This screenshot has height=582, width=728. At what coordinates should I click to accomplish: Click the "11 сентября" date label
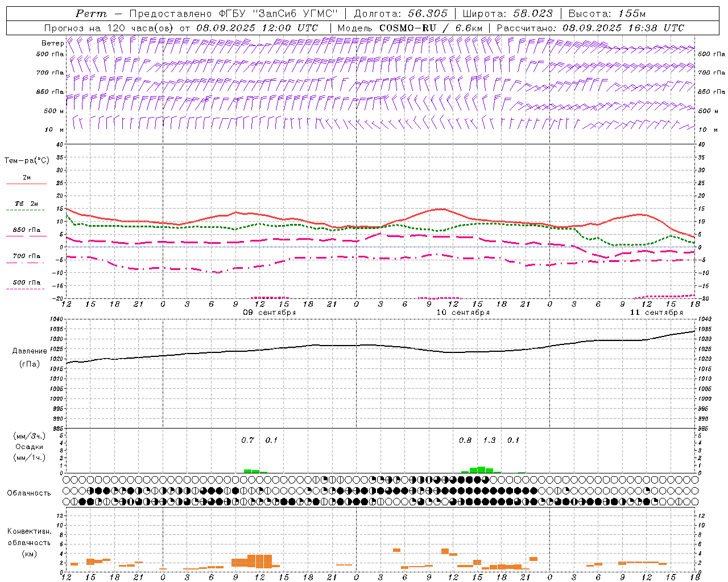(x=656, y=313)
